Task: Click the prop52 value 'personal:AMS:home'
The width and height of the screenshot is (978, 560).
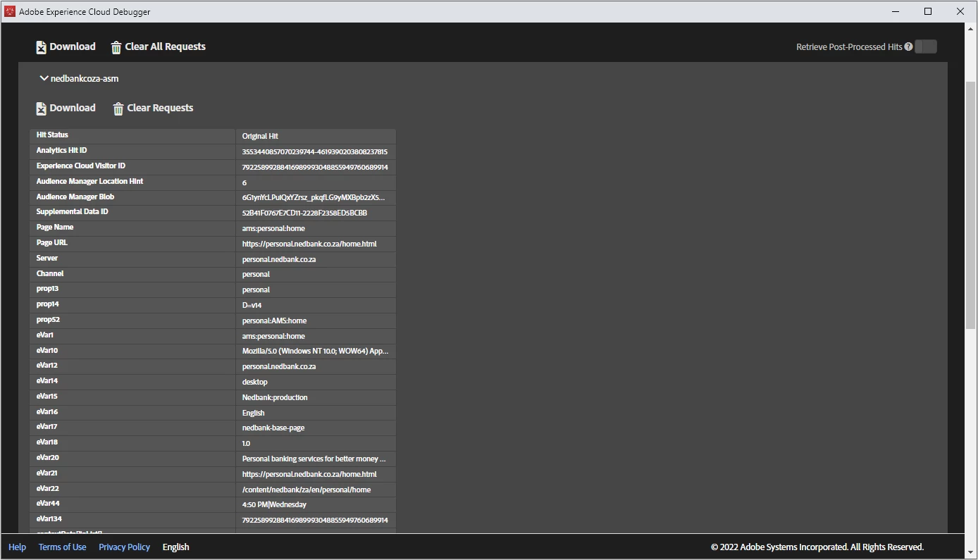Action: (275, 321)
